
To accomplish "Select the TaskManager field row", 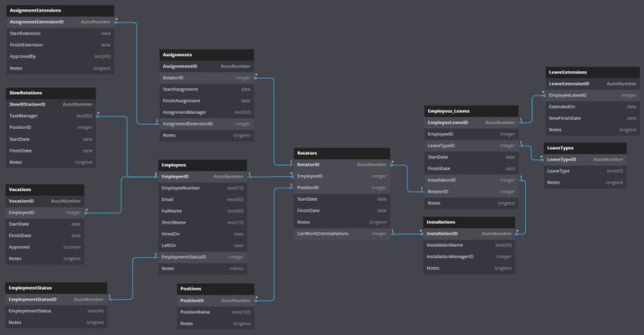I will (51, 116).
